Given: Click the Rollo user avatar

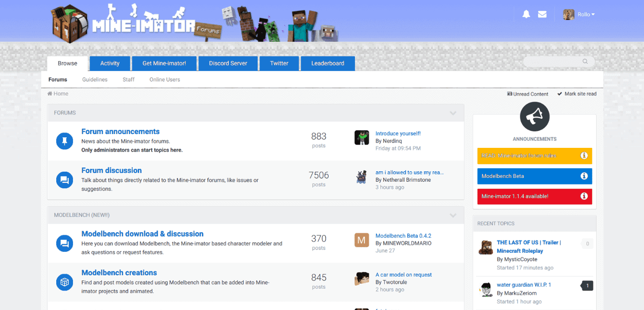Looking at the screenshot, I should pos(568,14).
